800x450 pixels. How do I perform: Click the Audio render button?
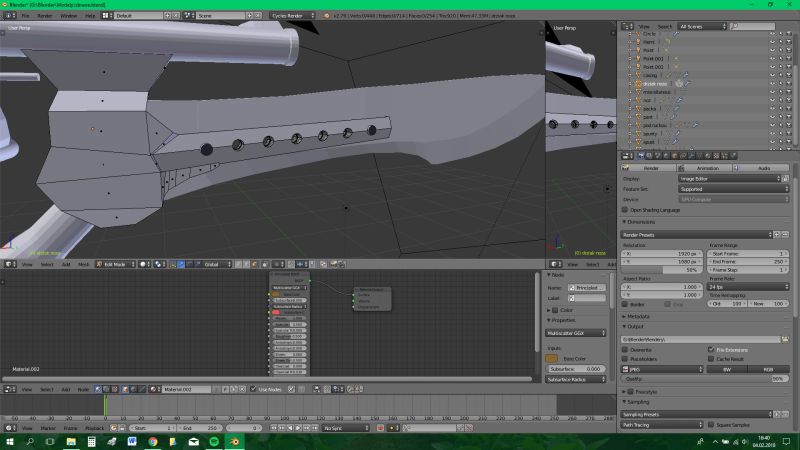tap(761, 168)
